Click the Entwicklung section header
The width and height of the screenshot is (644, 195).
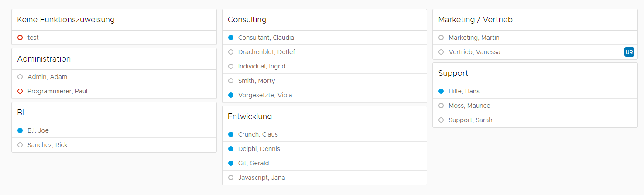[x=250, y=116]
